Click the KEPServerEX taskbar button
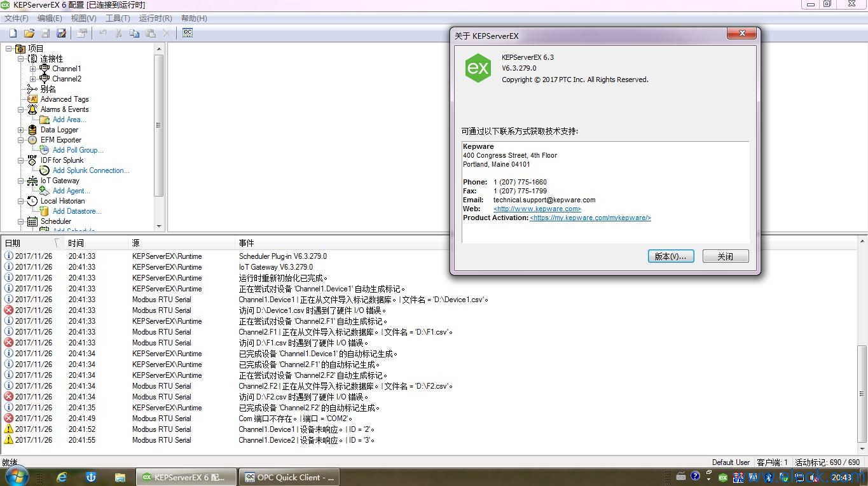This screenshot has height=486, width=868. pos(186,477)
